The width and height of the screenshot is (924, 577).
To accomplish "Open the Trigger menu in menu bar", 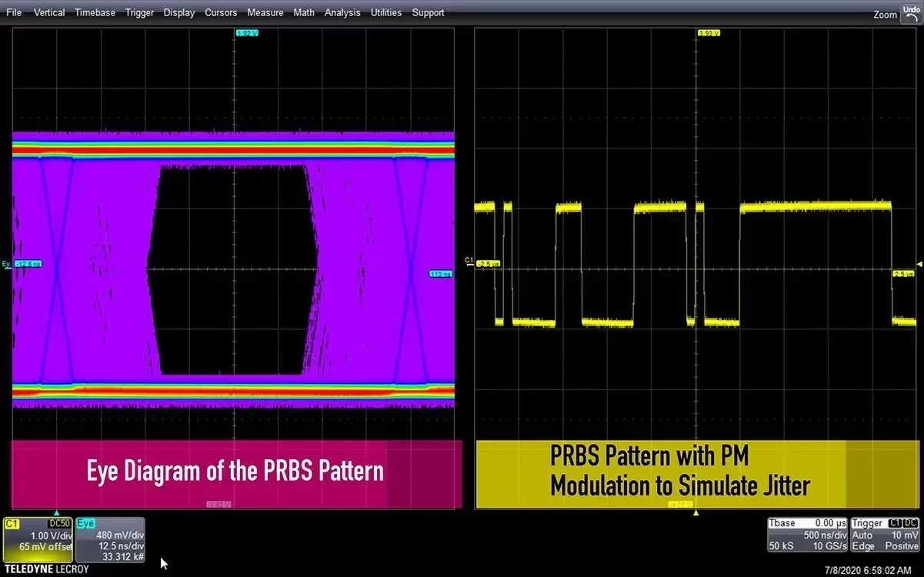I will [x=139, y=12].
